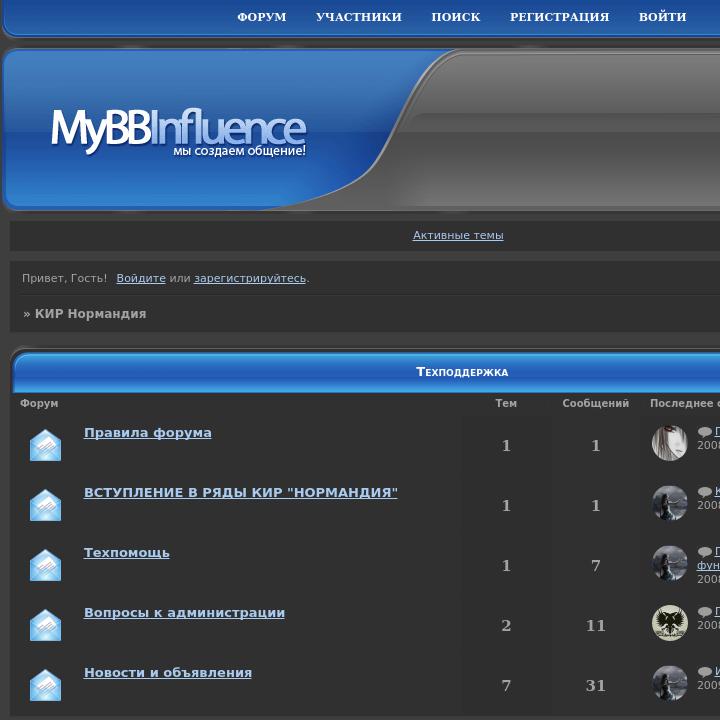Click the speech bubble icon in Правила форума row
This screenshot has width=720, height=720.
704,432
